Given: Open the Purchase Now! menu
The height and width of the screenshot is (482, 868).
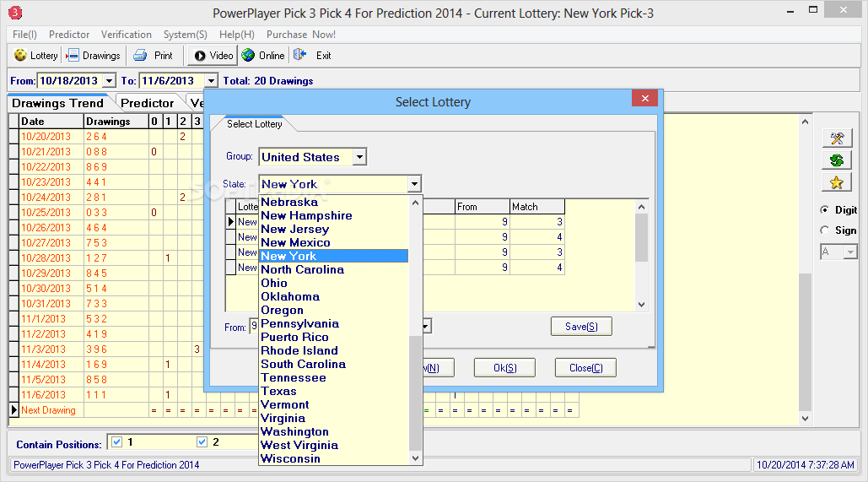Looking at the screenshot, I should click(300, 35).
